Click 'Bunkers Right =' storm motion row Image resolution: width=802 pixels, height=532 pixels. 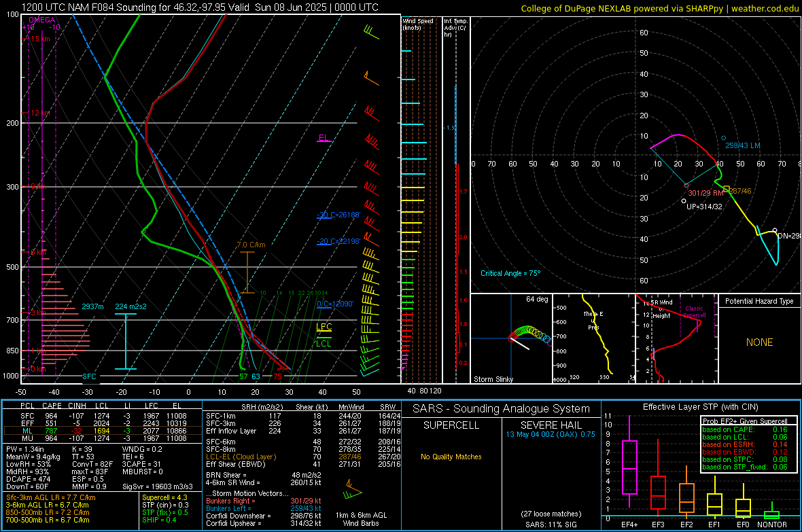(x=264, y=501)
